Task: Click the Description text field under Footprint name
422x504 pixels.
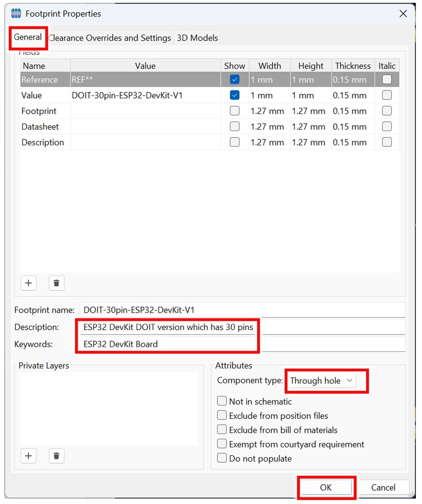Action: click(242, 327)
